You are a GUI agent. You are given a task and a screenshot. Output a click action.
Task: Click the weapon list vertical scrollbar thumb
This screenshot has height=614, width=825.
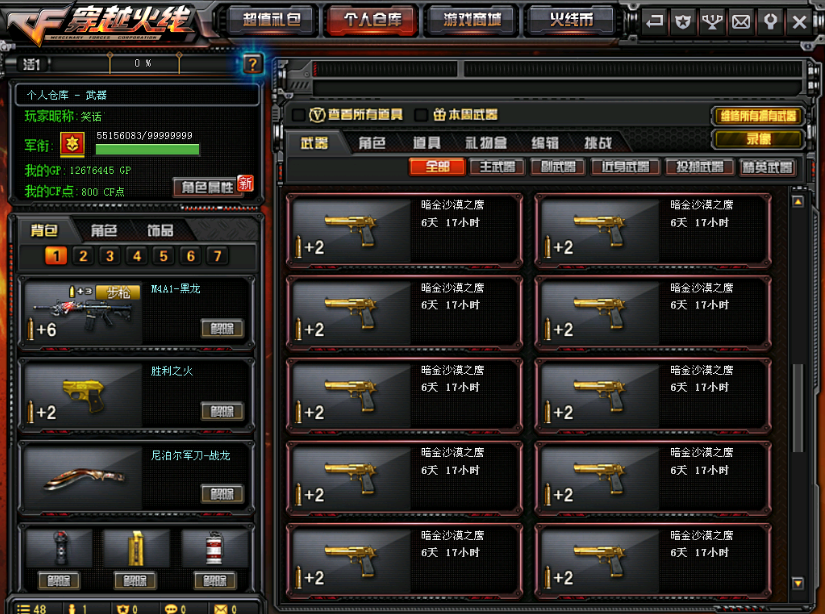coord(798,408)
